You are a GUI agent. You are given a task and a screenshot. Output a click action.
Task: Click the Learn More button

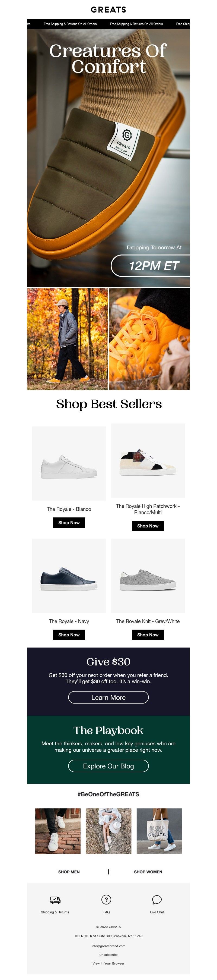(108, 697)
